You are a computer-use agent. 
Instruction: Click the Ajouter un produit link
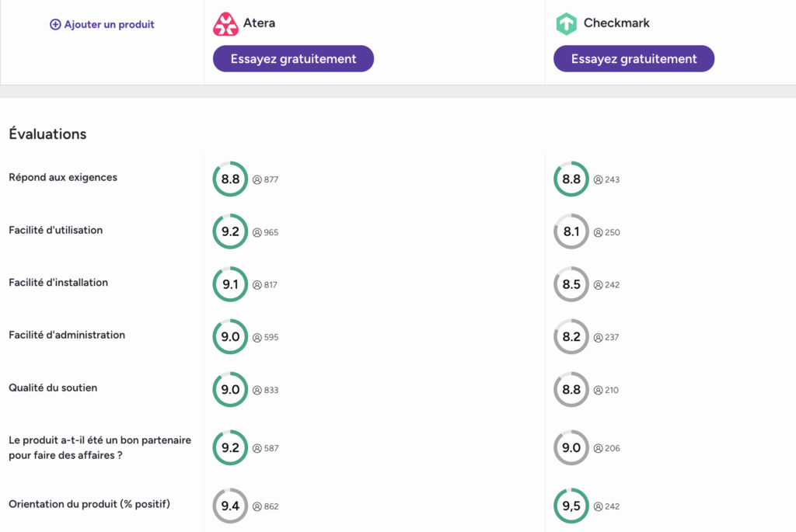(x=102, y=24)
